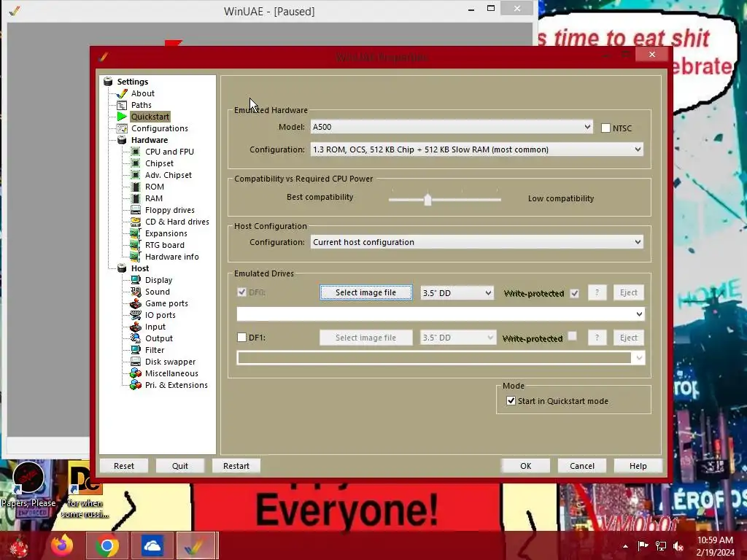The image size is (747, 560).
Task: Click the DF0 Eject button
Action: (x=628, y=292)
